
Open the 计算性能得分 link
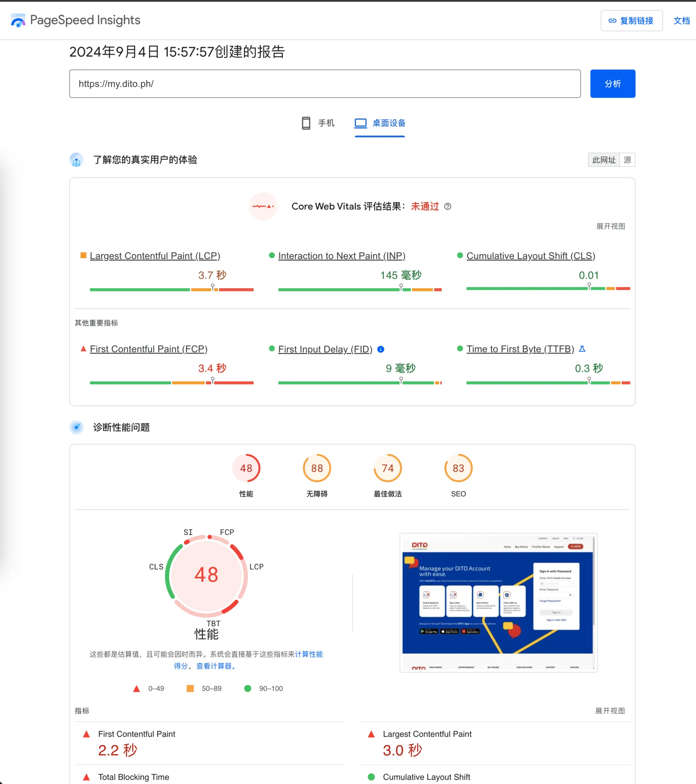click(x=309, y=655)
